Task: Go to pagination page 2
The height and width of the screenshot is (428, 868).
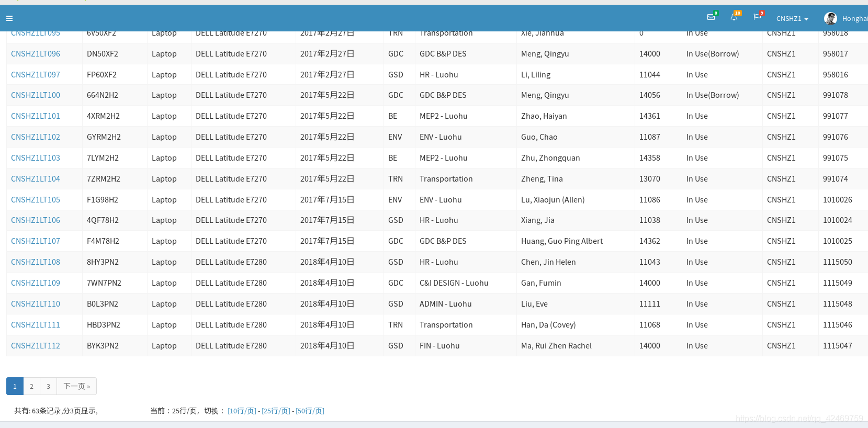Action: 31,386
